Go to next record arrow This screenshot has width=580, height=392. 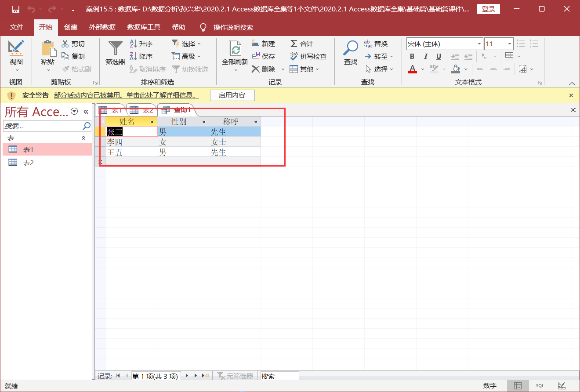click(x=187, y=376)
